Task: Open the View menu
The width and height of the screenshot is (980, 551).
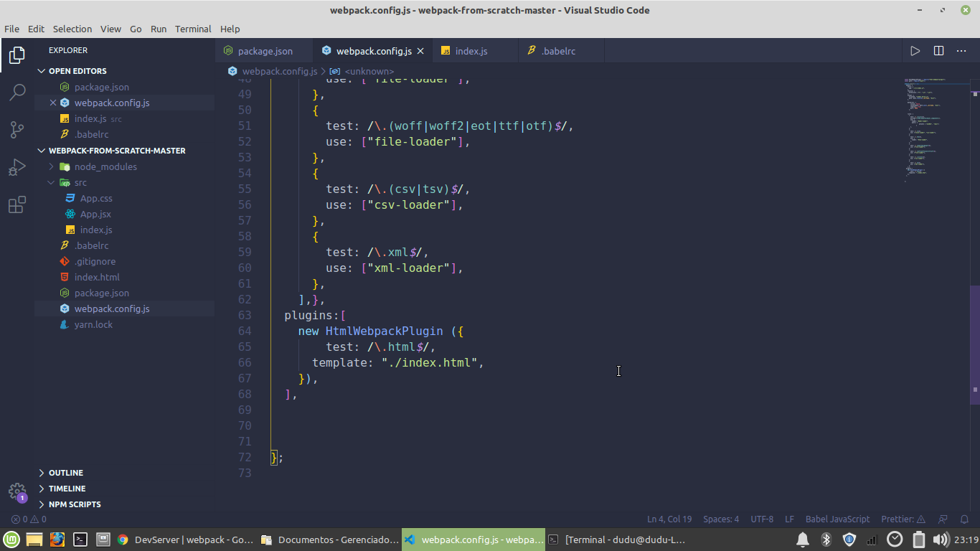Action: (110, 29)
